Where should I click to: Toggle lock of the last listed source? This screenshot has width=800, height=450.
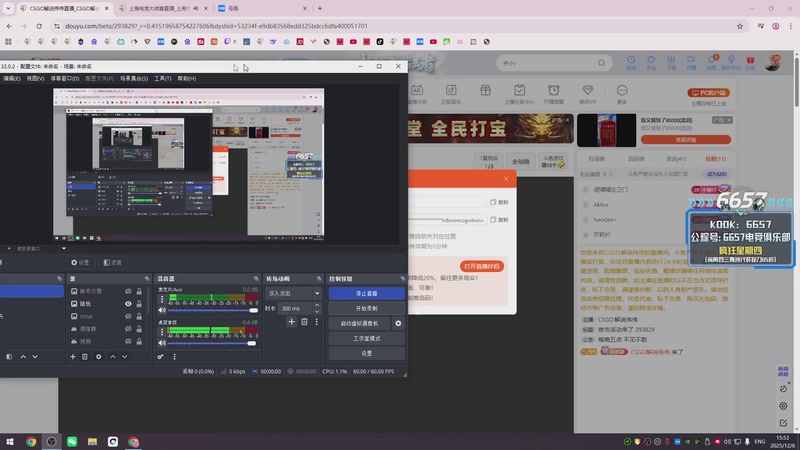coord(139,341)
